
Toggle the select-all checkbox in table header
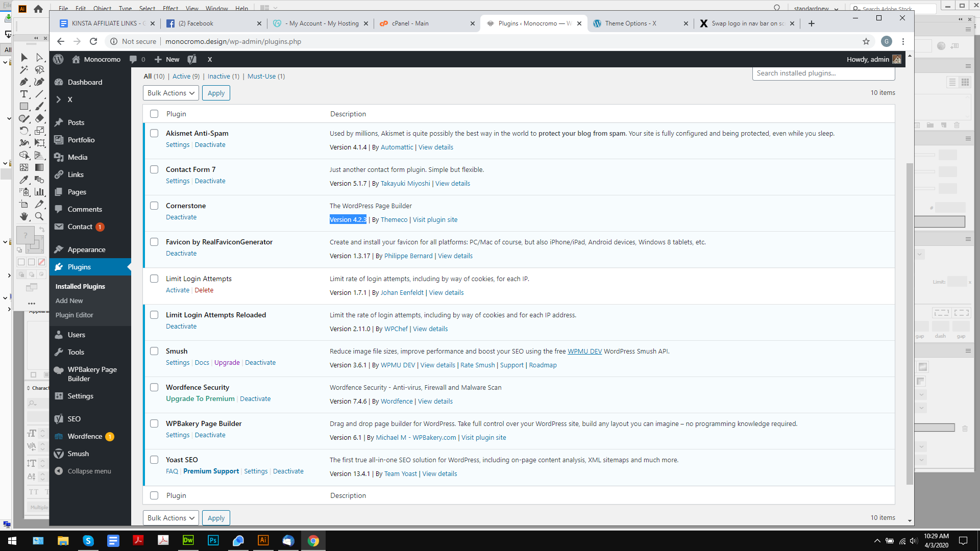tap(154, 114)
